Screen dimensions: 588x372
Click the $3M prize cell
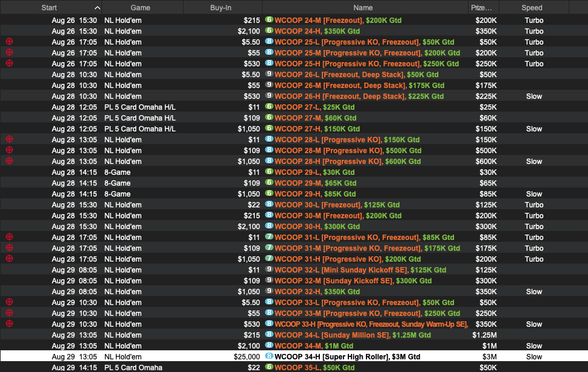[490, 357]
